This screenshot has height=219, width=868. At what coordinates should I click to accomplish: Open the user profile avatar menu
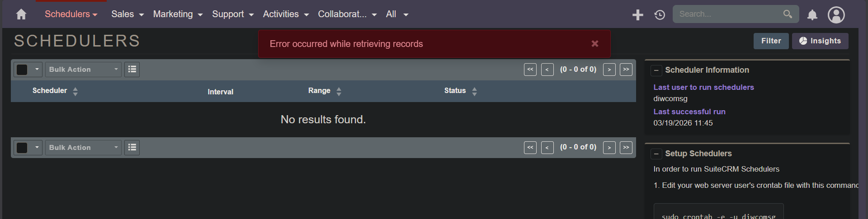point(836,15)
